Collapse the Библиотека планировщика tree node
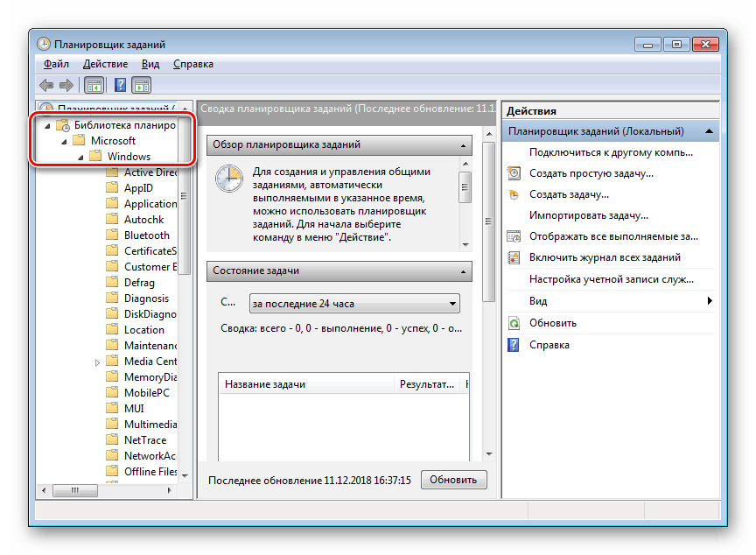The image size is (756, 555). pos(47,126)
